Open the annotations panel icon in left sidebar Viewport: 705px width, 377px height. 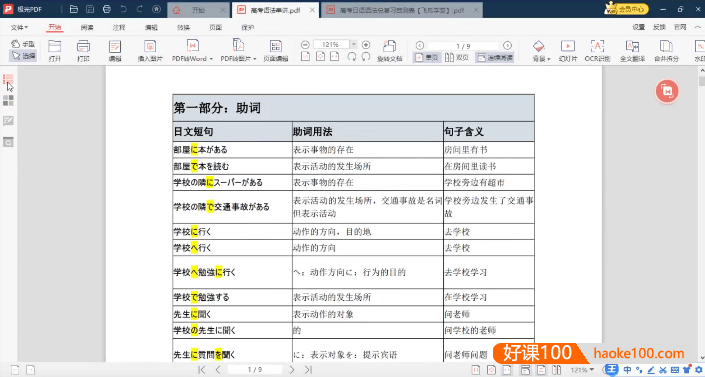click(x=8, y=121)
